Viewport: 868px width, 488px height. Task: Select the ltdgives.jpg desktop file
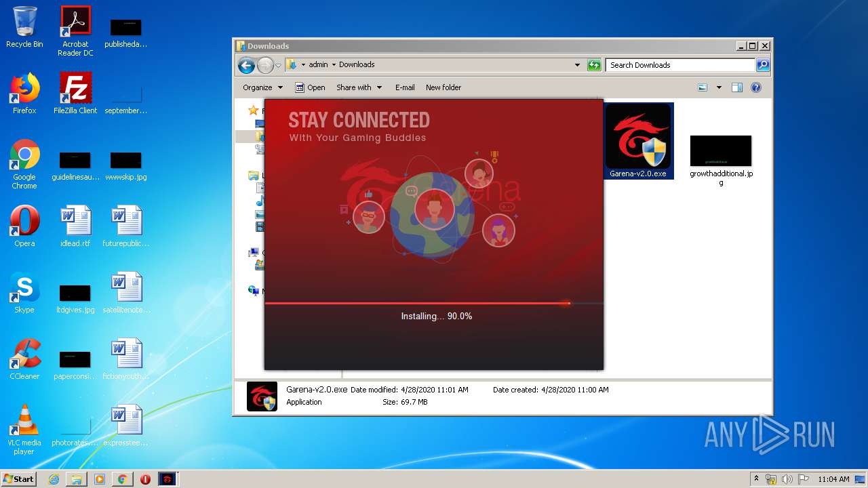click(75, 298)
